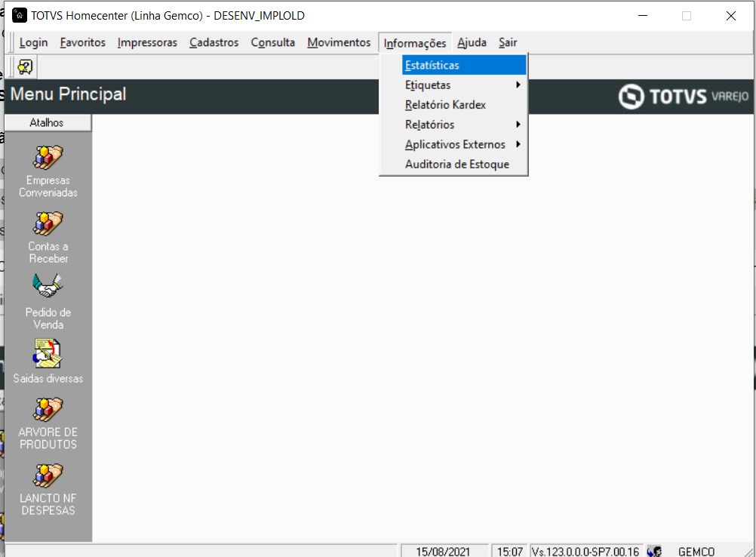Open Relatório Kardex menu entry
756x557 pixels.
[464, 105]
